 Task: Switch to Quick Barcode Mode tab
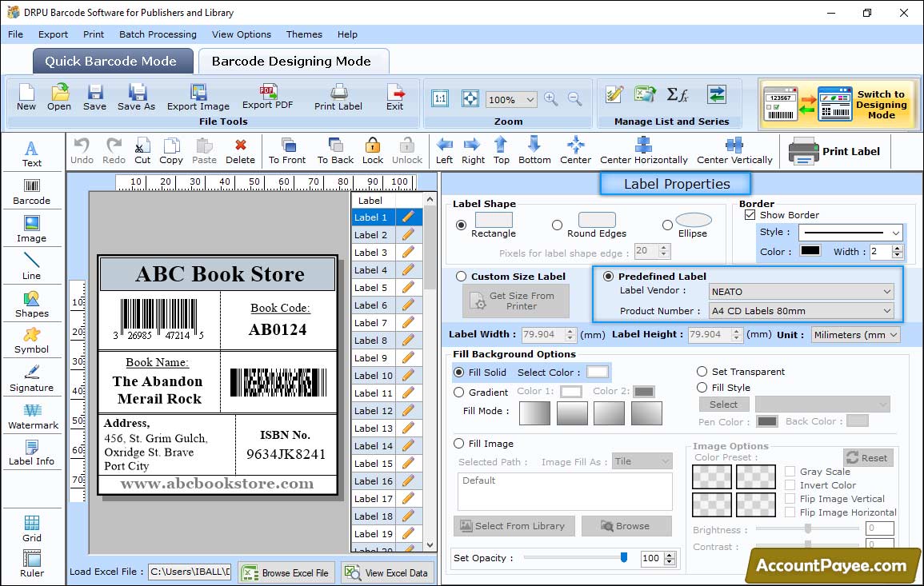click(x=112, y=62)
